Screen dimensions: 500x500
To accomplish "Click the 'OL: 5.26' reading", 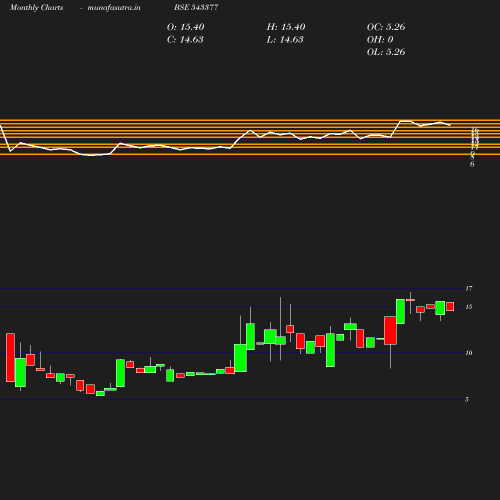I will pyautogui.click(x=386, y=52).
